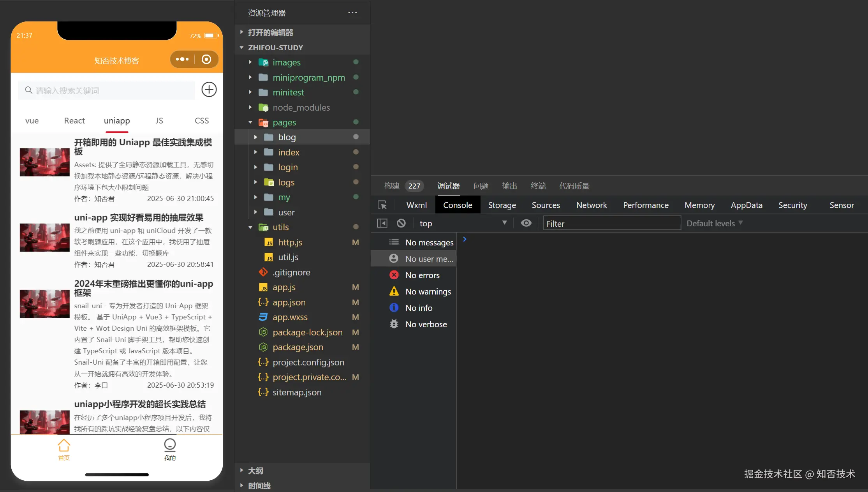Click the clear console icon

click(x=401, y=223)
